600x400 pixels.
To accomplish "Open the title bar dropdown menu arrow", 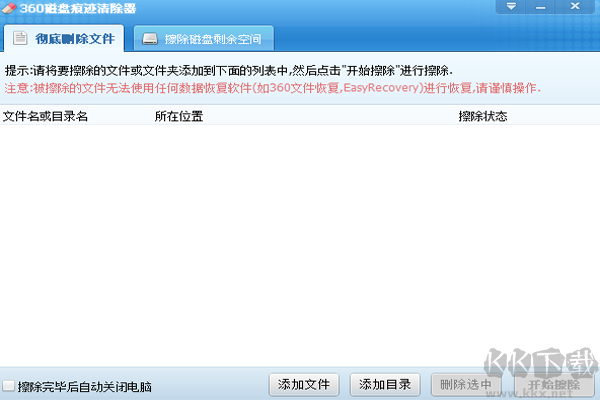I will 511,7.
